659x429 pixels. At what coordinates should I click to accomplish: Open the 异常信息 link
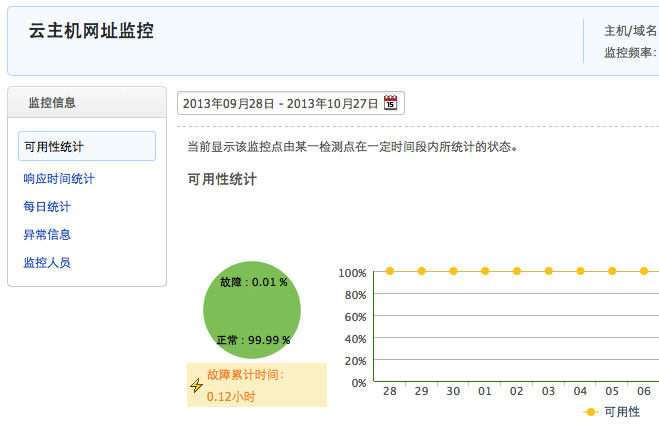[x=47, y=235]
